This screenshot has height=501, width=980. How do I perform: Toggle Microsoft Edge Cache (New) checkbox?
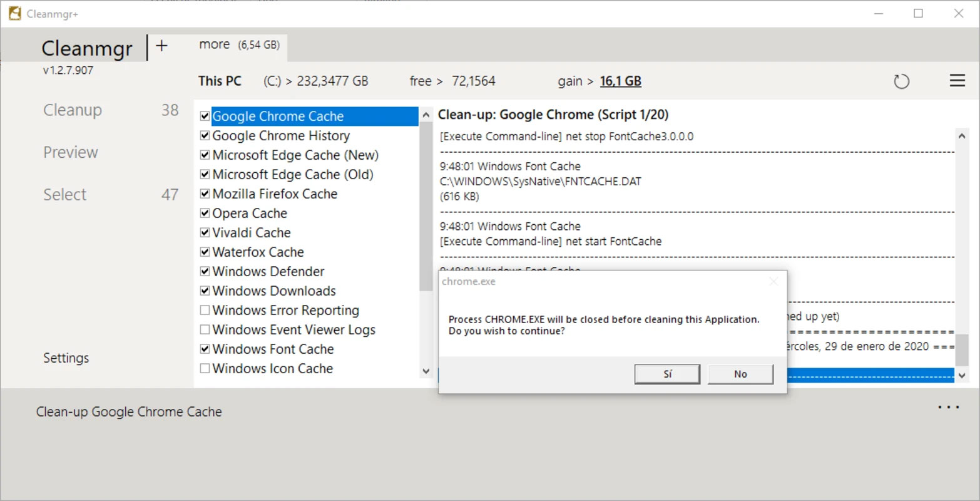pyautogui.click(x=205, y=155)
